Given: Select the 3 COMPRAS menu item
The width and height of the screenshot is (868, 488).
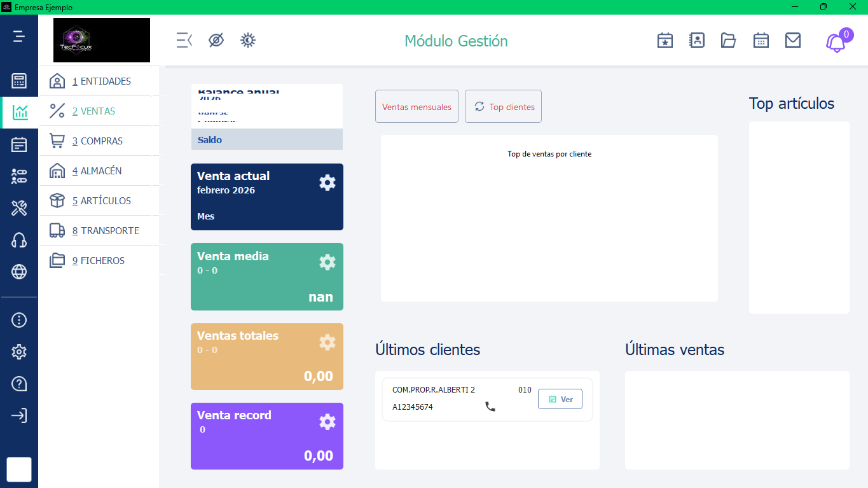Looking at the screenshot, I should 98,141.
